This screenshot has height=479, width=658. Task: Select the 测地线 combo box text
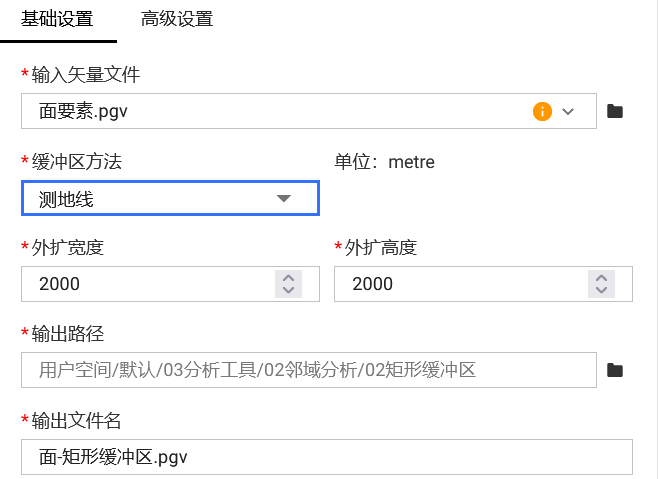tap(67, 199)
